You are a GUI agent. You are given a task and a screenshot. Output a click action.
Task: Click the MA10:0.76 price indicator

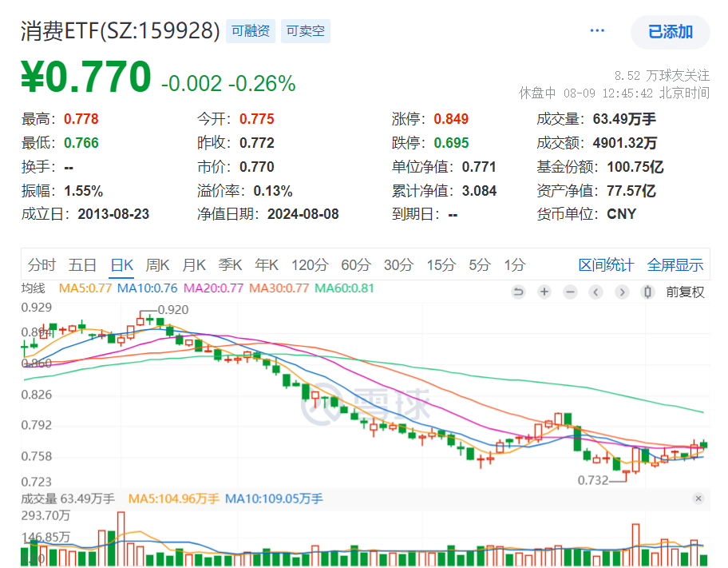click(147, 288)
